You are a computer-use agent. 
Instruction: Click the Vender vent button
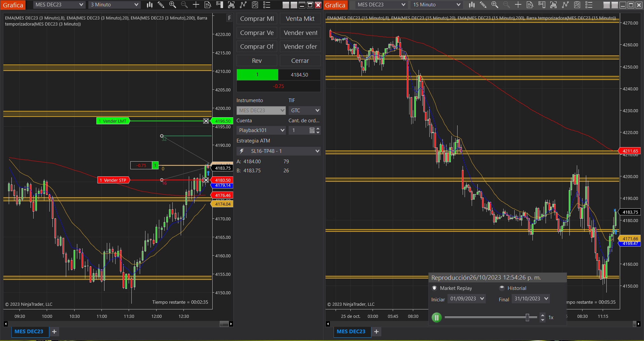pyautogui.click(x=300, y=33)
